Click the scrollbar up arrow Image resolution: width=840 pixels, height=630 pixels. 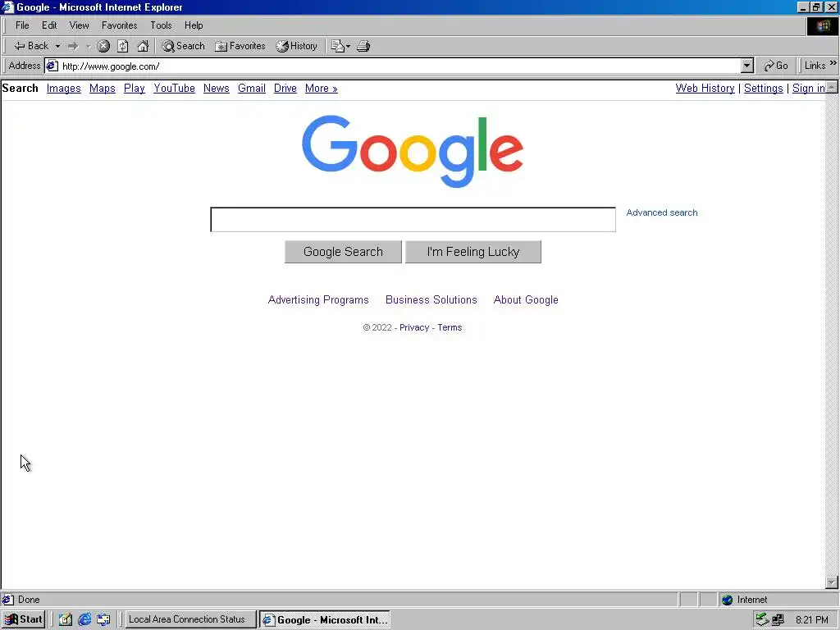pyautogui.click(x=832, y=87)
